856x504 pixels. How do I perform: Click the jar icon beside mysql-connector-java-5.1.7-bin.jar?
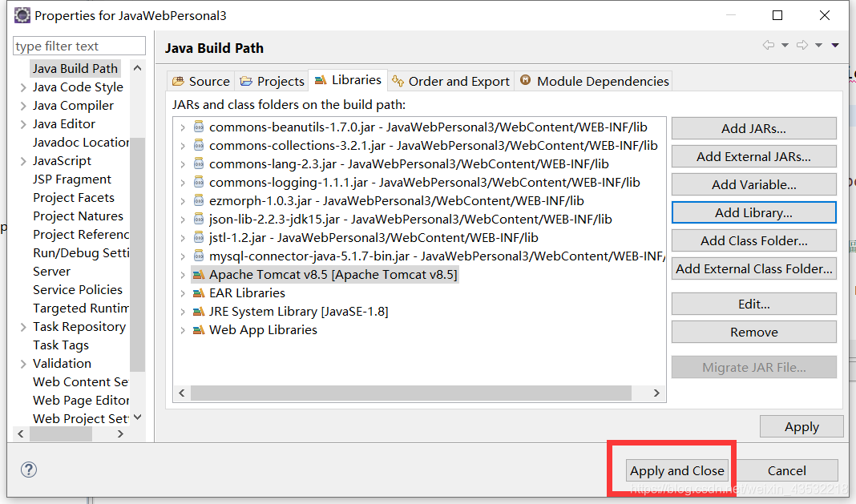tap(200, 256)
